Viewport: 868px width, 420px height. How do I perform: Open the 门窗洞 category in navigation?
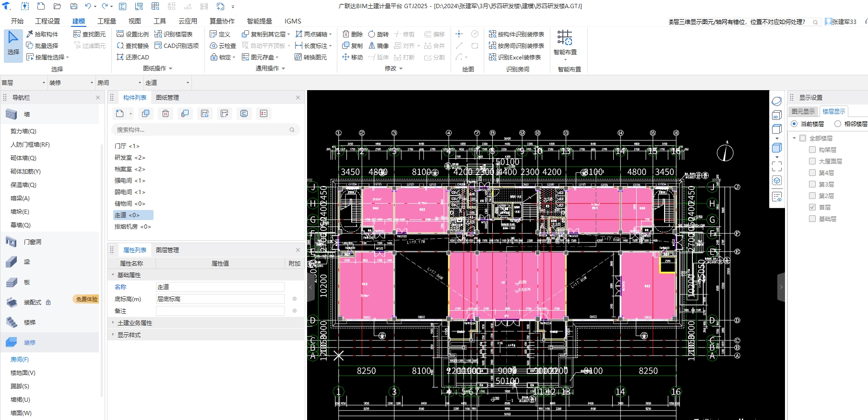[x=33, y=242]
